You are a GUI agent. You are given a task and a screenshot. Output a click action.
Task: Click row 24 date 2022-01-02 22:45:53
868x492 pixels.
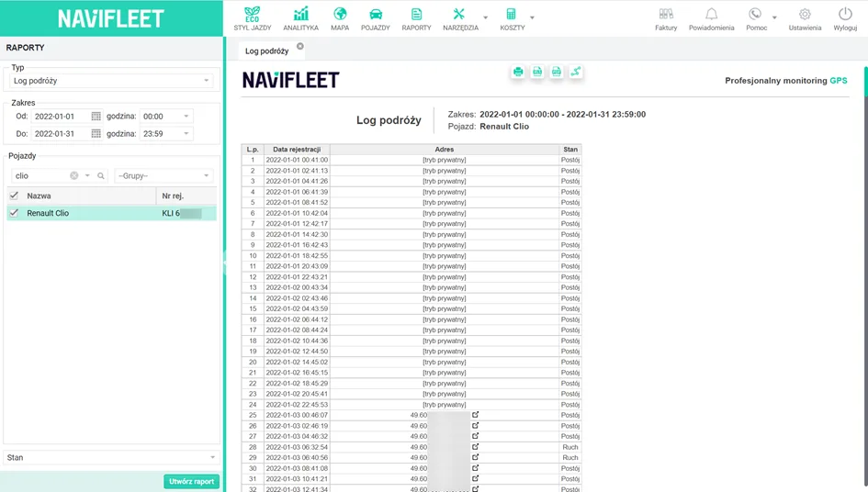pos(297,405)
